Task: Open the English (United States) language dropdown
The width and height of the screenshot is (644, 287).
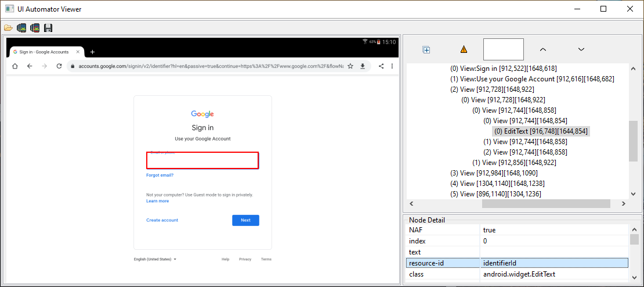Action: coord(155,259)
